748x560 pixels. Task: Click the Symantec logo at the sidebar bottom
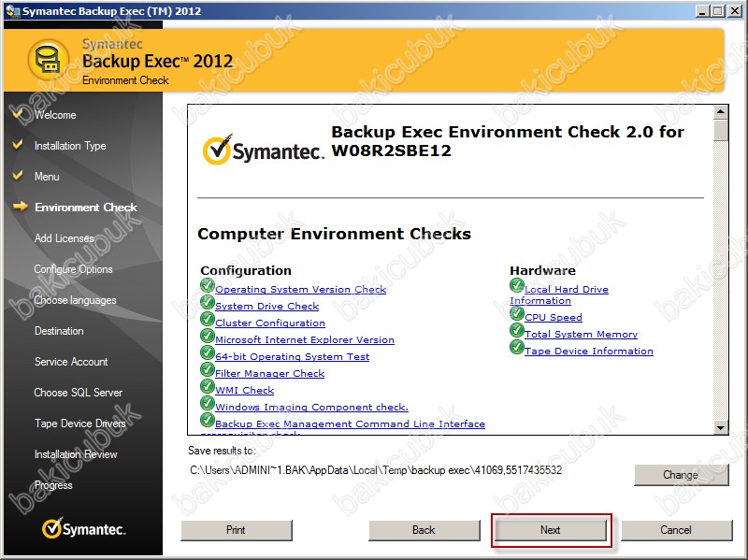click(x=83, y=528)
